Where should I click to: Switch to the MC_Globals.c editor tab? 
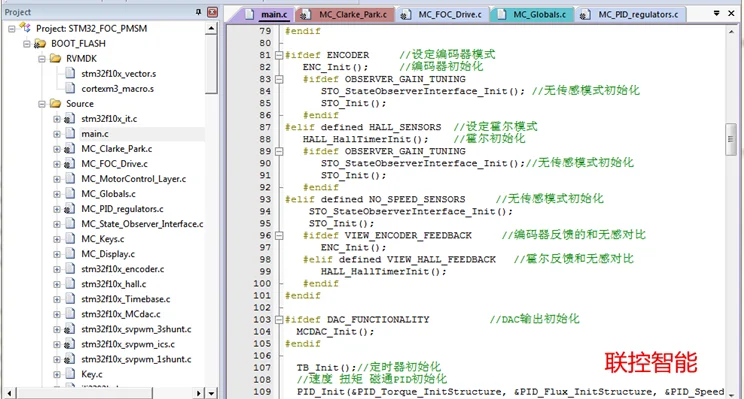point(532,15)
